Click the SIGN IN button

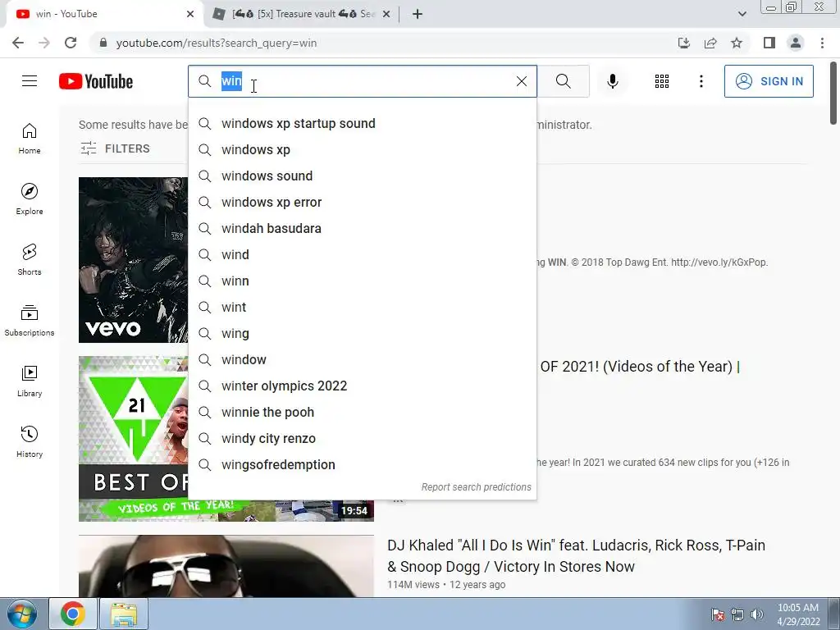[769, 81]
